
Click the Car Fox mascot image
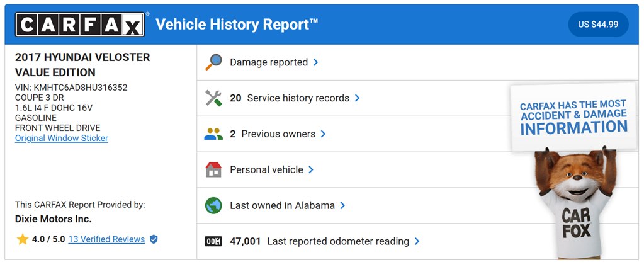coord(576,203)
